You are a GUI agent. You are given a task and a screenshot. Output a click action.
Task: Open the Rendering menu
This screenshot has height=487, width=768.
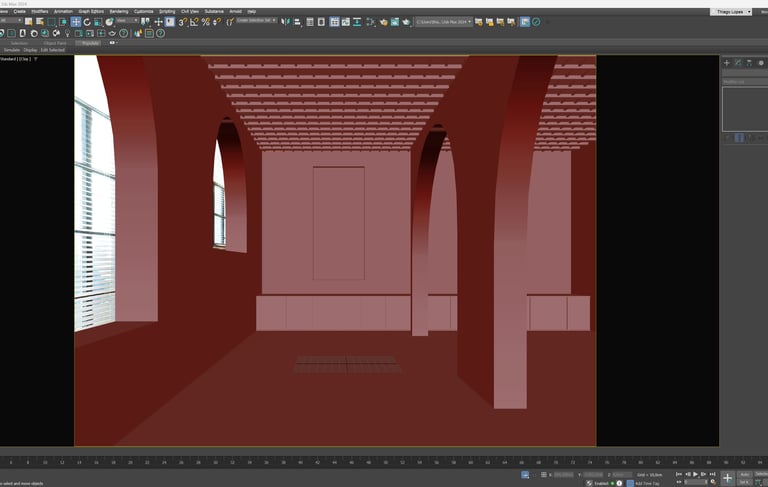119,11
